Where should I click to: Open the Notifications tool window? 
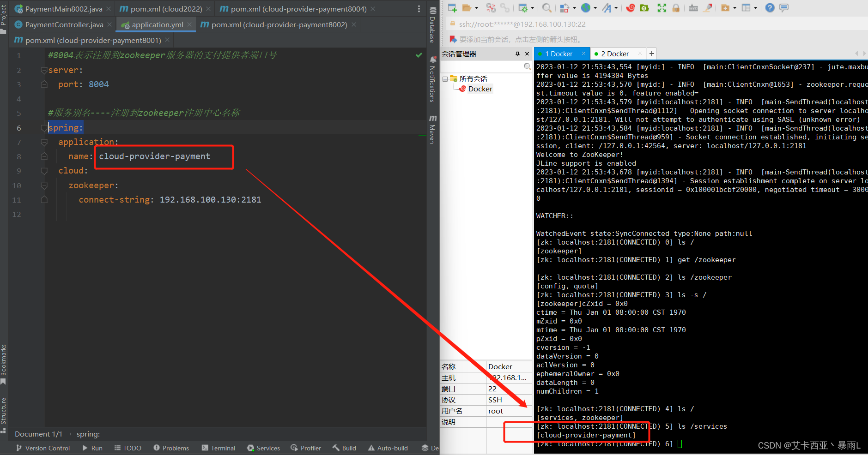(432, 79)
